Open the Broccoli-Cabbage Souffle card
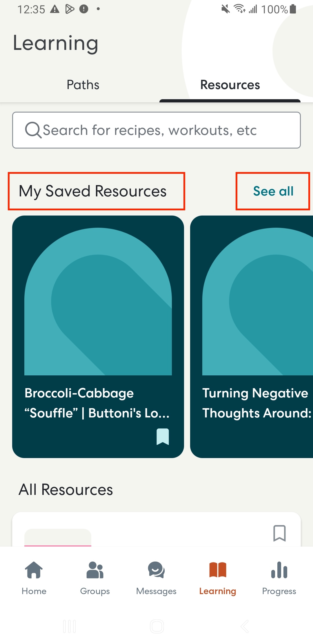This screenshot has height=644, width=313. 98,337
